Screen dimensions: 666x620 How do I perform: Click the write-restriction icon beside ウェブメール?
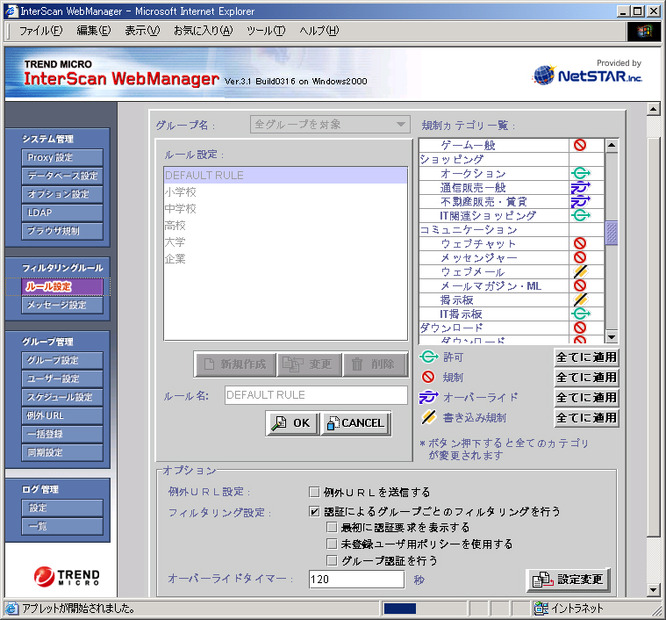580,272
